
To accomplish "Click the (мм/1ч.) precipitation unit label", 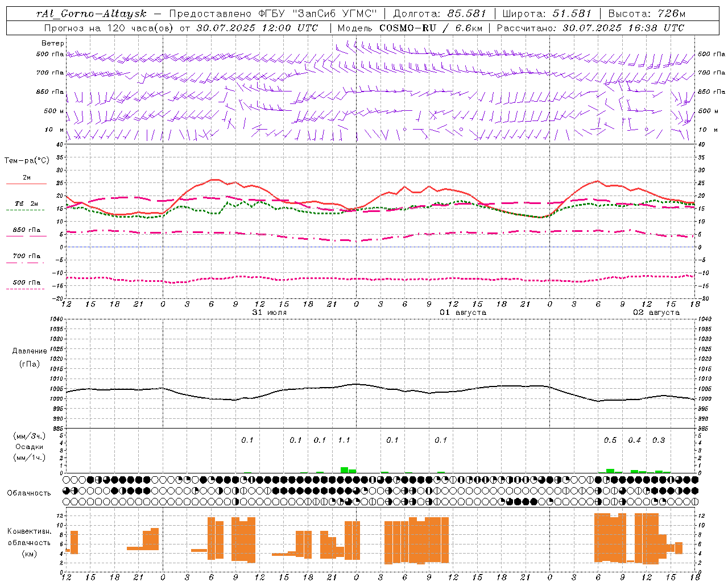I will click(29, 458).
